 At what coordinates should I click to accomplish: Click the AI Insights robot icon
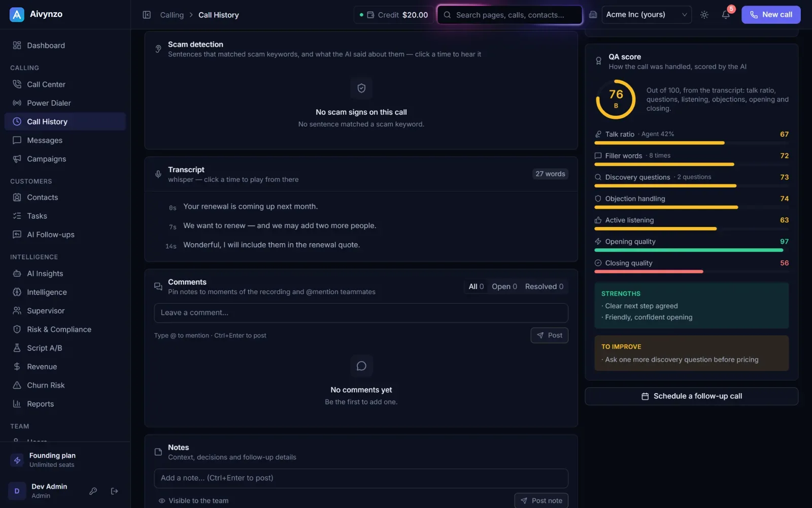(17, 273)
